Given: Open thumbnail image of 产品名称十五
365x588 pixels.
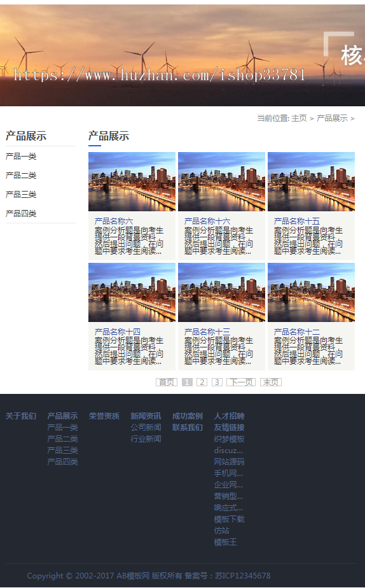Looking at the screenshot, I should coord(311,181).
